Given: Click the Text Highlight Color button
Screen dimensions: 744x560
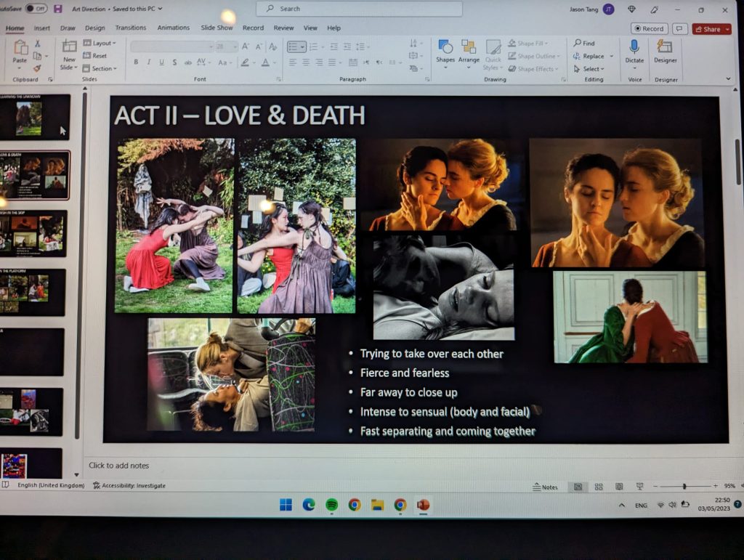Looking at the screenshot, I should 245,62.
